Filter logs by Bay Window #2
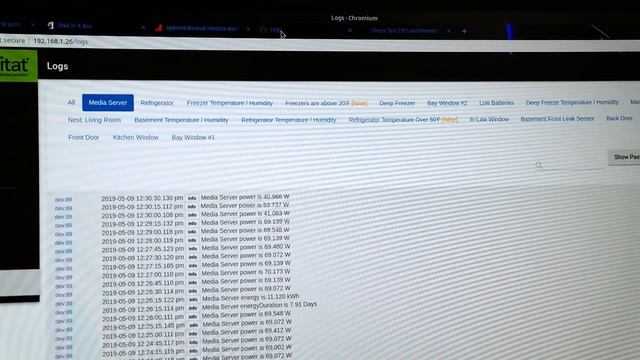Image resolution: width=640 pixels, height=360 pixels. (x=447, y=103)
